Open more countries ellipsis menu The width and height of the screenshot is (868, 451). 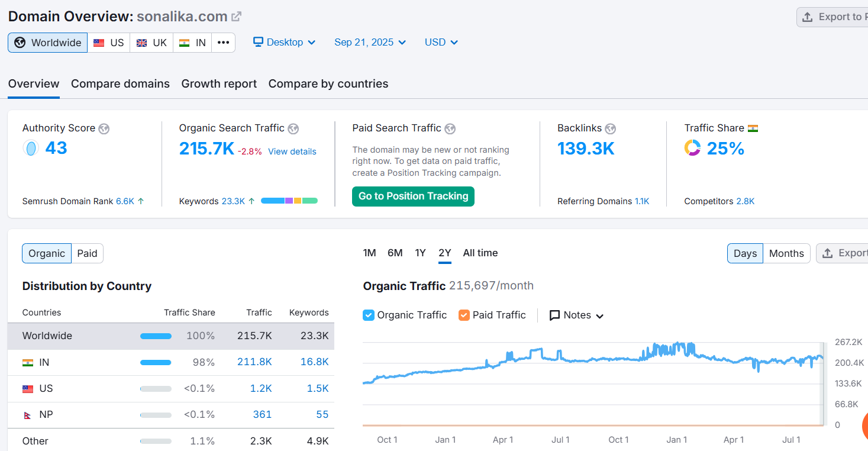pos(223,43)
